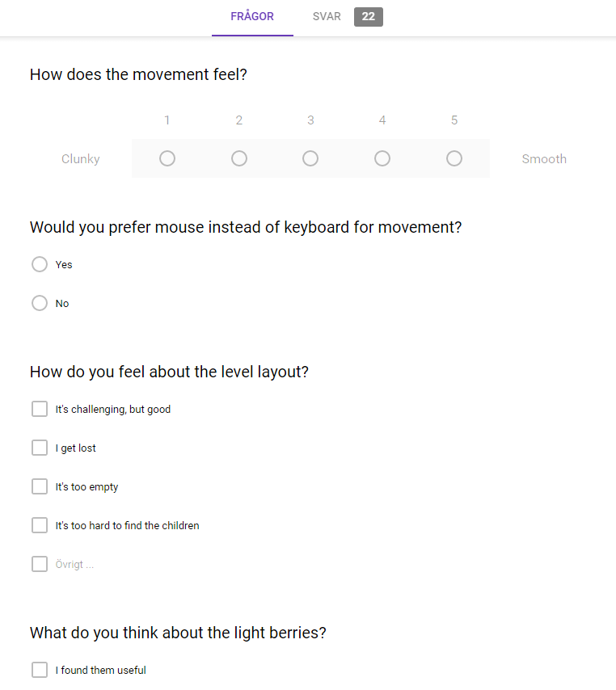Check "It's too empty"
Image resolution: width=616 pixels, height=690 pixels.
(39, 486)
